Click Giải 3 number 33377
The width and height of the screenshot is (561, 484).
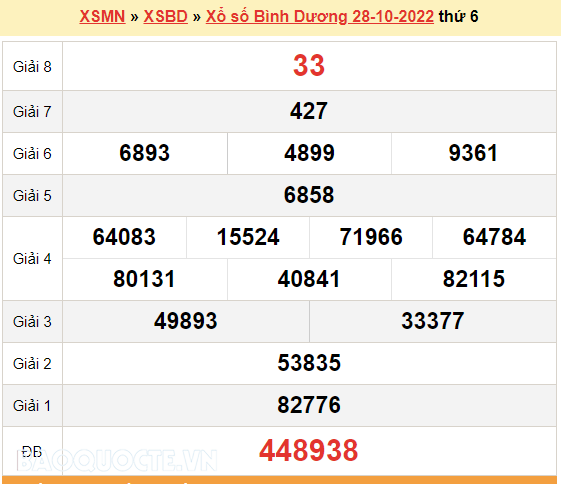[433, 321]
